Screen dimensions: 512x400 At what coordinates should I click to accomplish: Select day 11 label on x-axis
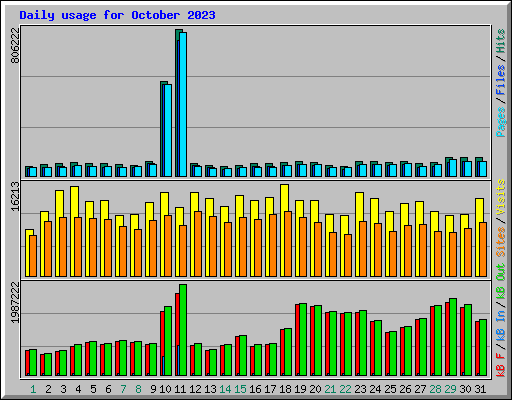pyautogui.click(x=180, y=389)
